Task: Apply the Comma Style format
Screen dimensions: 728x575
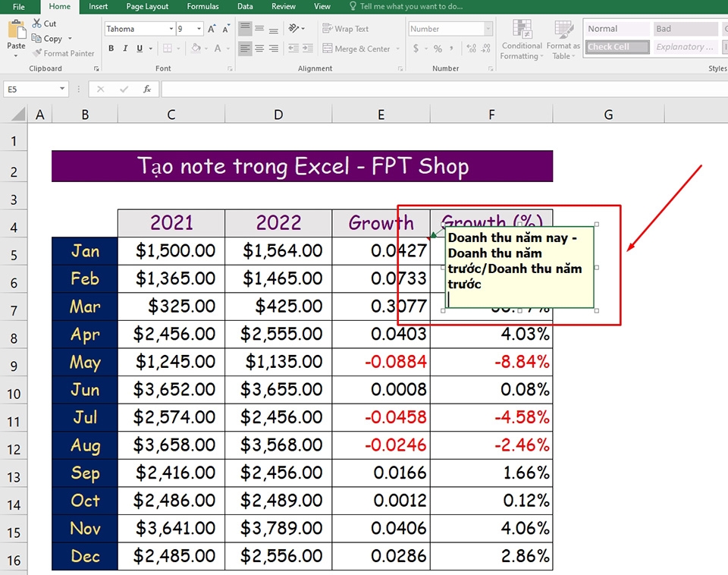Action: 451,49
